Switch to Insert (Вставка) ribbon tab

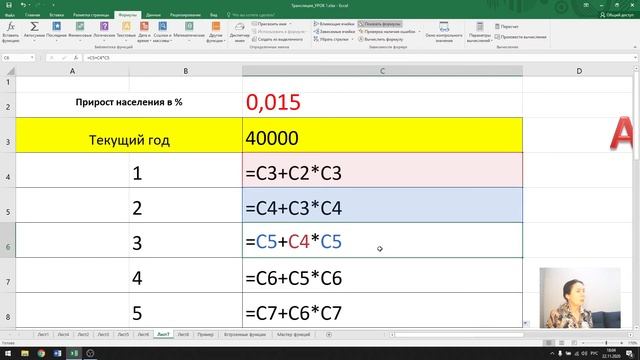pyautogui.click(x=57, y=15)
